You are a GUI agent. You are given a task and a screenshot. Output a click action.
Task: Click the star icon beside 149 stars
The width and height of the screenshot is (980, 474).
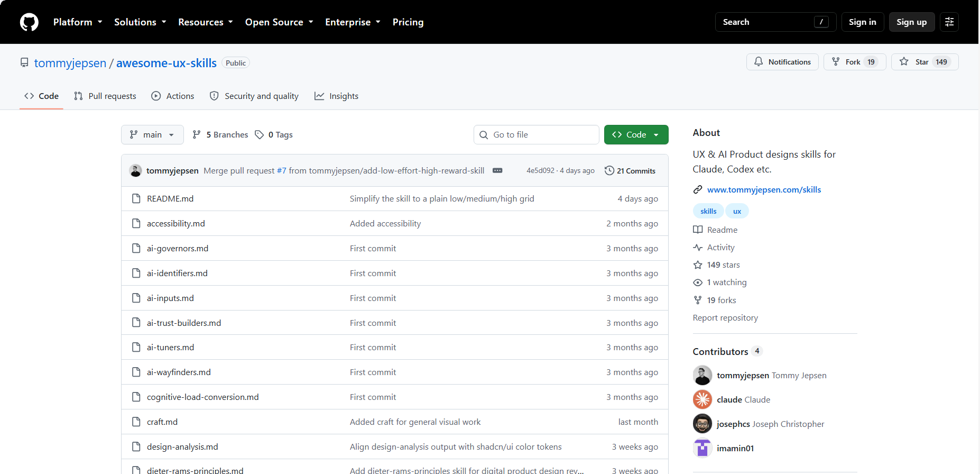pyautogui.click(x=698, y=265)
